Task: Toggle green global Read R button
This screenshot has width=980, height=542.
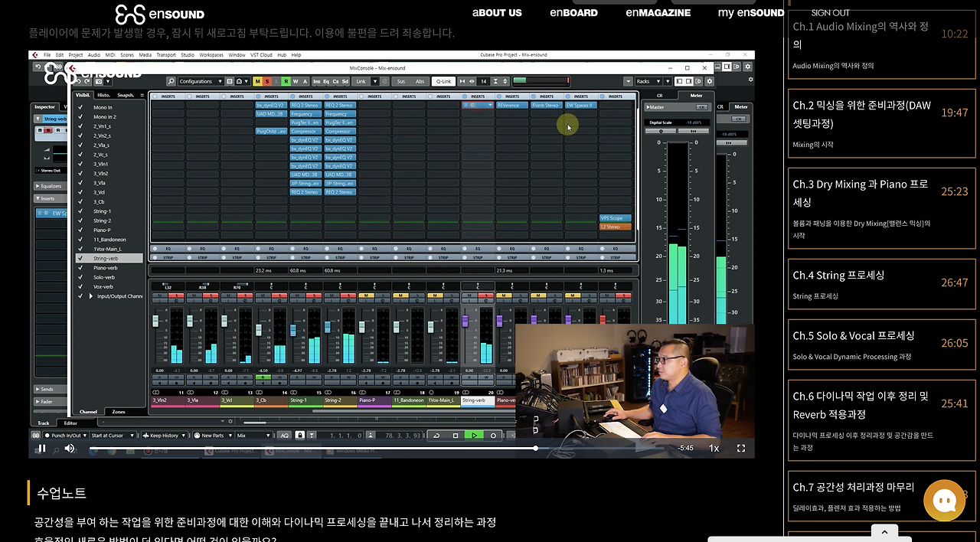Action: [286, 81]
